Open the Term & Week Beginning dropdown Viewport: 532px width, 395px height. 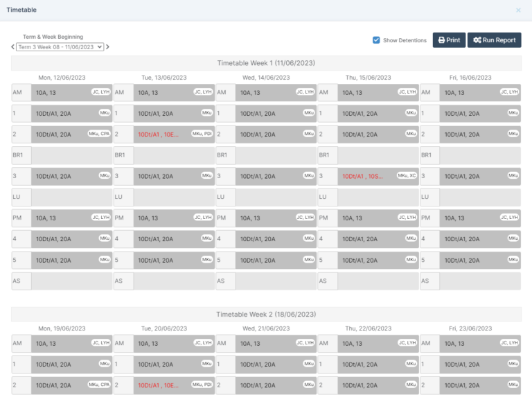point(60,47)
